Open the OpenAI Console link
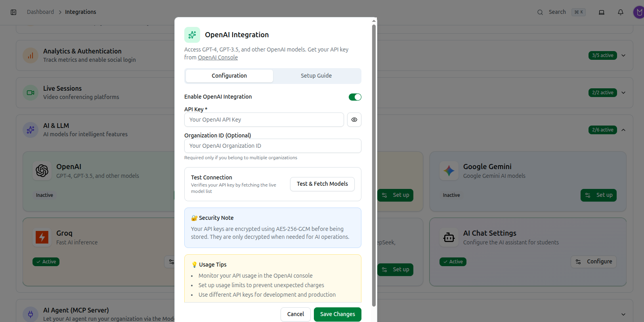 click(x=218, y=57)
